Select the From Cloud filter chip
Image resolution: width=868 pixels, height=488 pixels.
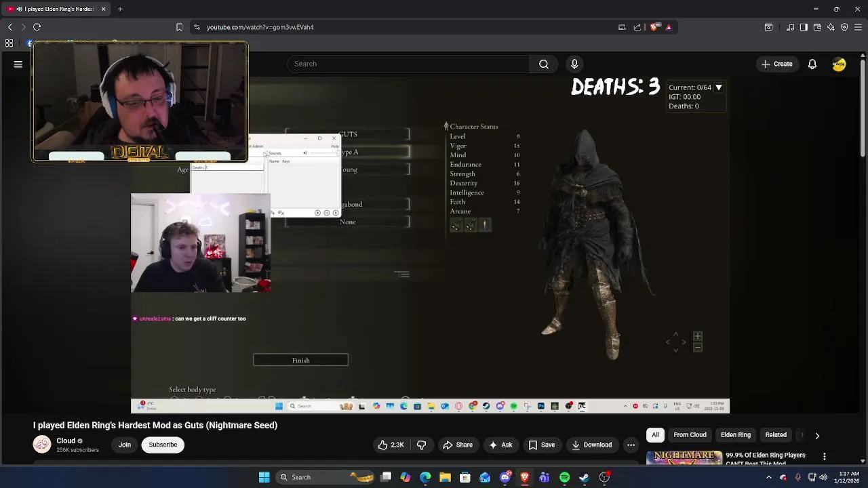(x=690, y=434)
